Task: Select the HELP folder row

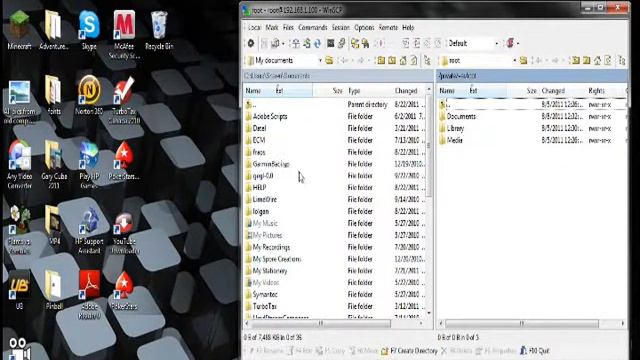Action: coord(335,187)
